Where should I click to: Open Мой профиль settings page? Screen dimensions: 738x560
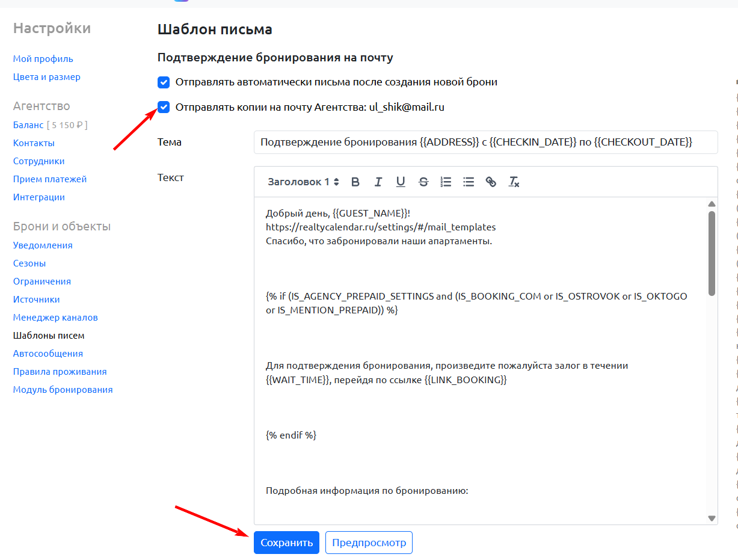tap(43, 59)
